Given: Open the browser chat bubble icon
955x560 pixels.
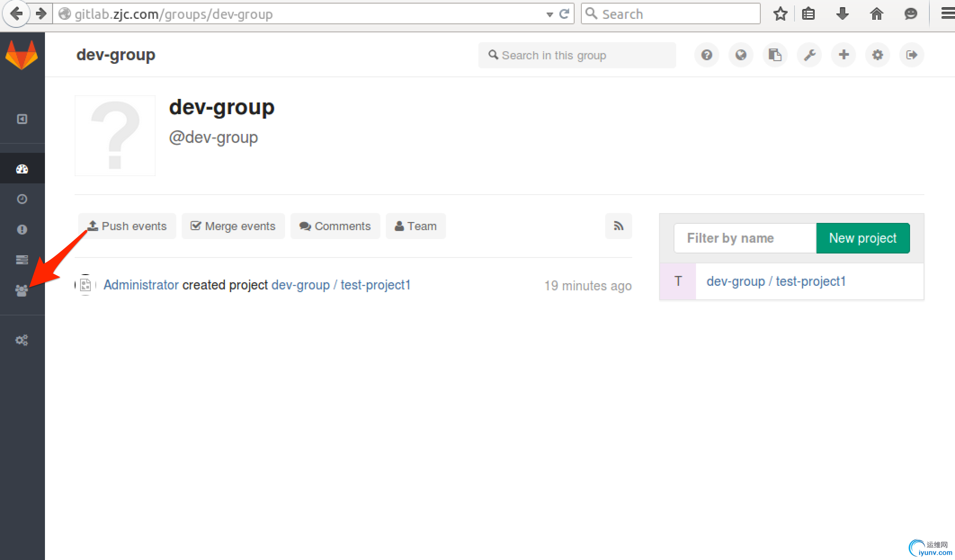Looking at the screenshot, I should point(911,14).
